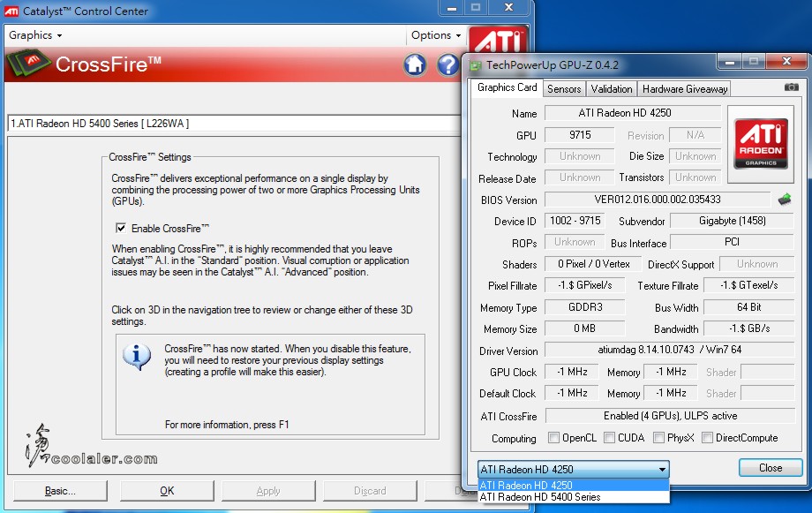Click the Device ID field '1002 - 9715'
812x513 pixels.
575,221
